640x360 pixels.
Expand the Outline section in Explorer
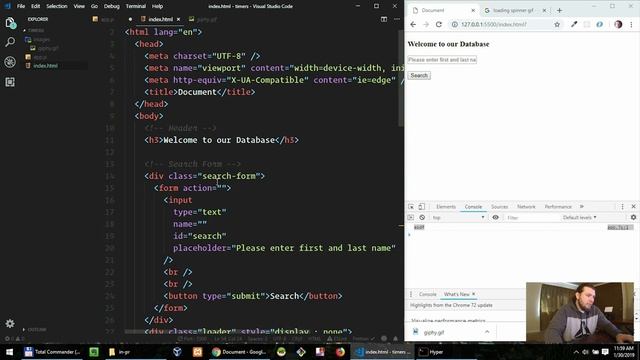click(37, 329)
